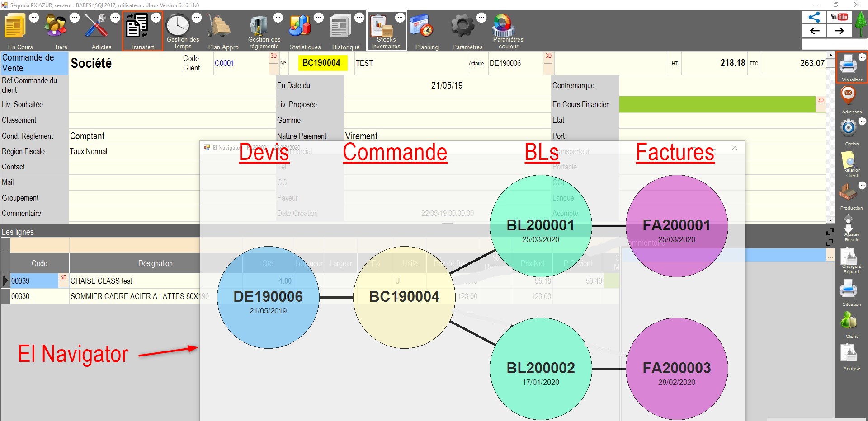The image size is (868, 421).
Task: Expand extra options for Gestion des règlements
Action: (x=278, y=17)
